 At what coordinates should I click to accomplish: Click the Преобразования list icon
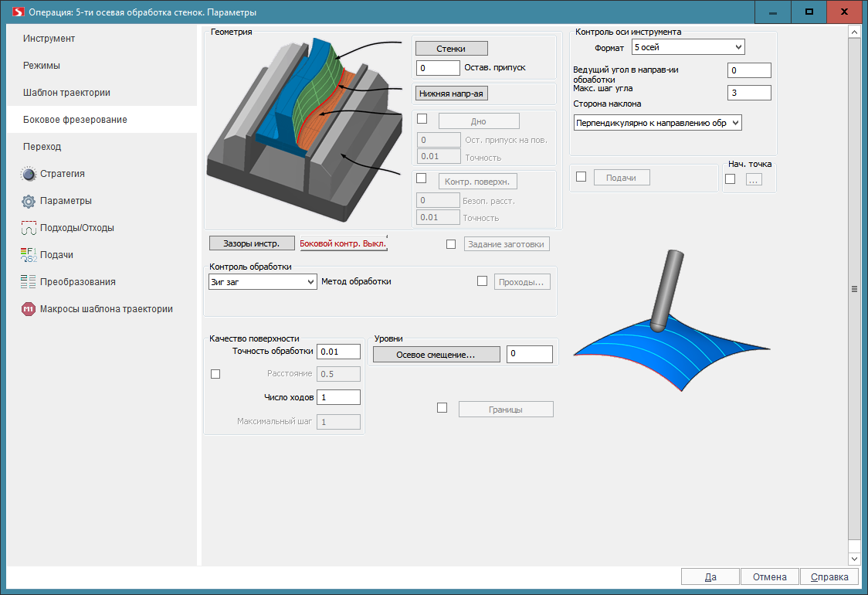pos(29,282)
